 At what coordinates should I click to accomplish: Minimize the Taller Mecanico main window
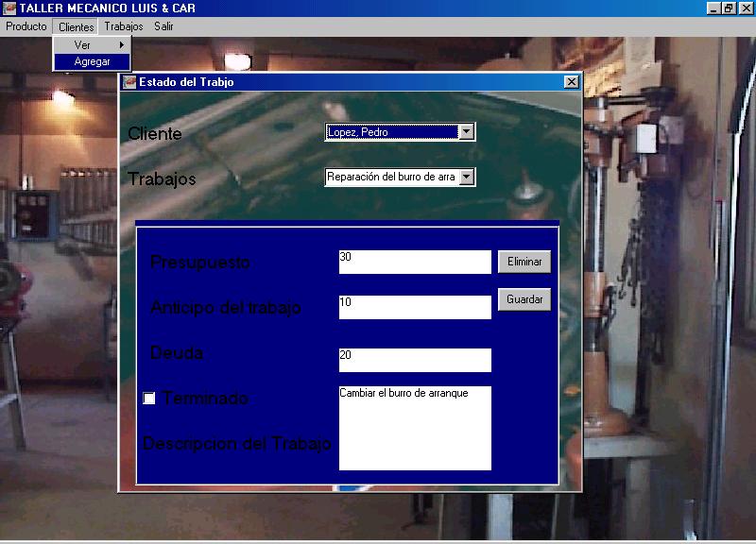(714, 8)
